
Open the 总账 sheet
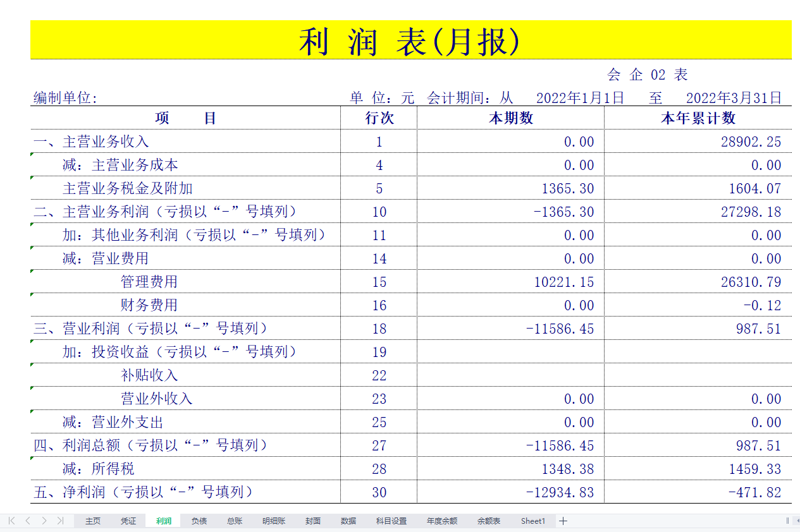233,521
